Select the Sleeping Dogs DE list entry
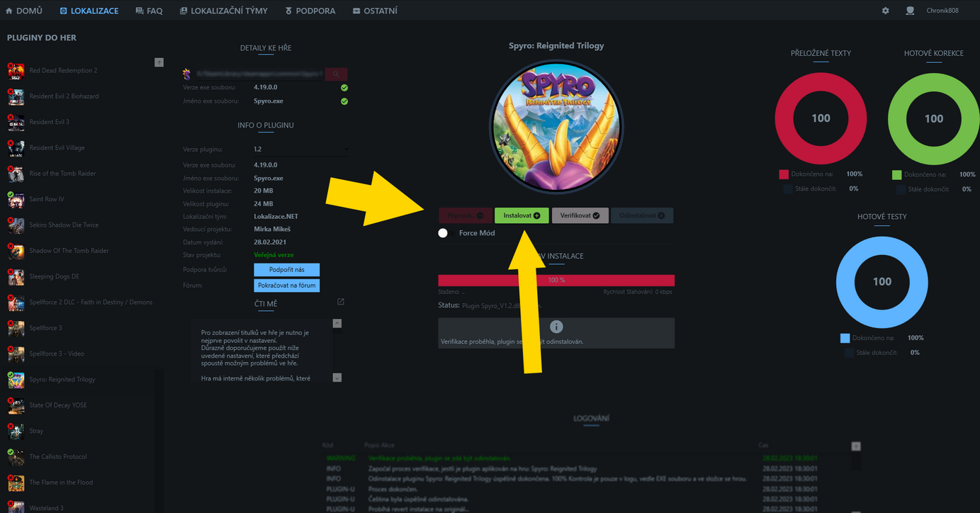This screenshot has height=513, width=980. pyautogui.click(x=54, y=277)
